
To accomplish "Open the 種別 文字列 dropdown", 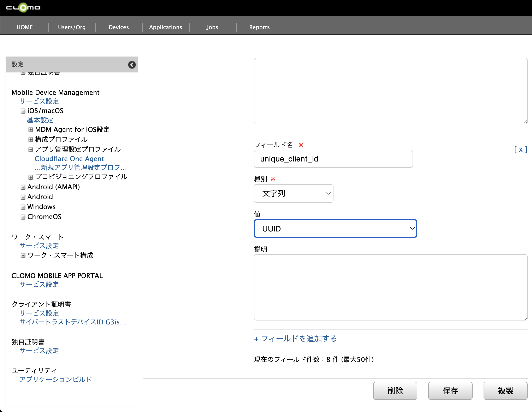I will point(293,193).
